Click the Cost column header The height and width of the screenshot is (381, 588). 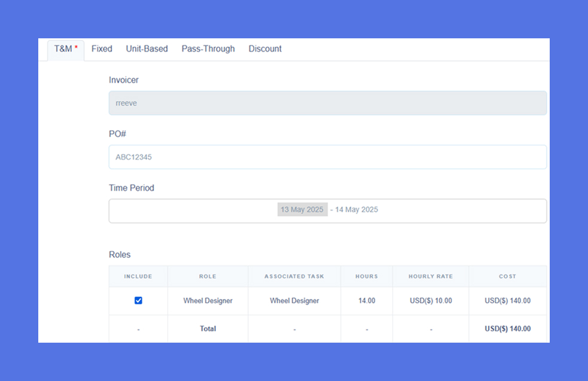pos(507,277)
